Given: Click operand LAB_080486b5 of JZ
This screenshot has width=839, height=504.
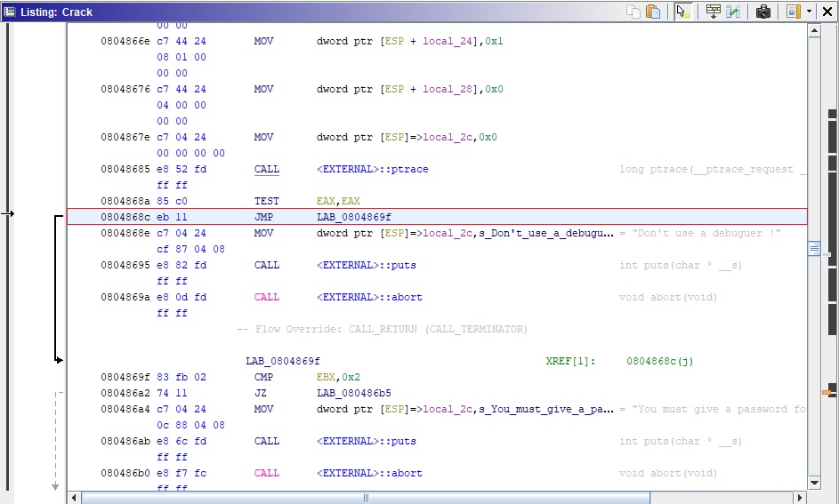Looking at the screenshot, I should tap(354, 393).
